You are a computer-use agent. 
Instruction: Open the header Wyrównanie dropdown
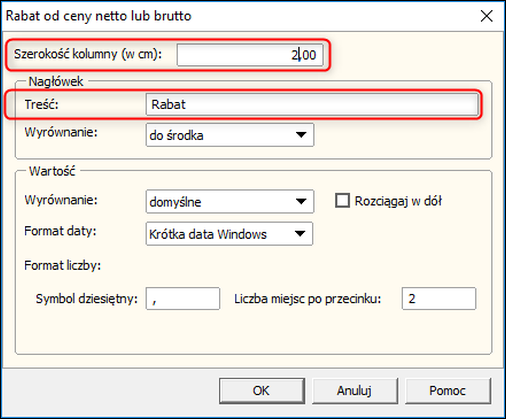[x=230, y=135]
